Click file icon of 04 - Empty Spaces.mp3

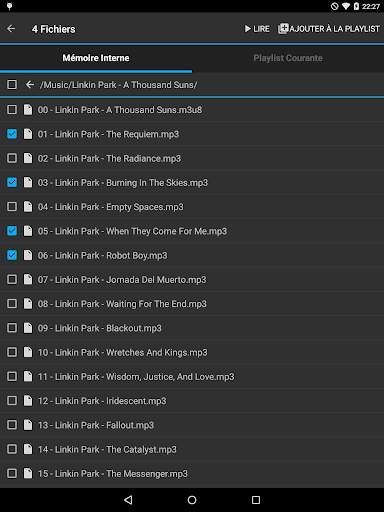pos(28,207)
